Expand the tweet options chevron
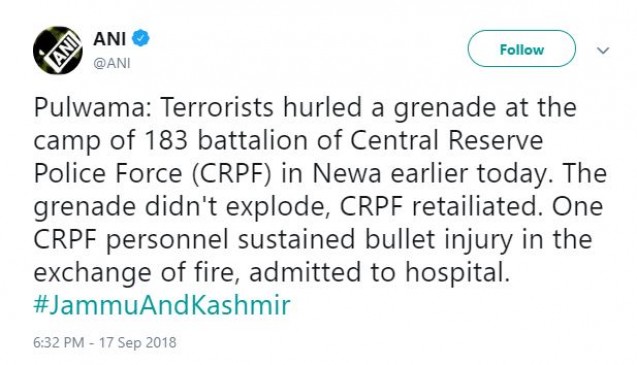 point(603,50)
